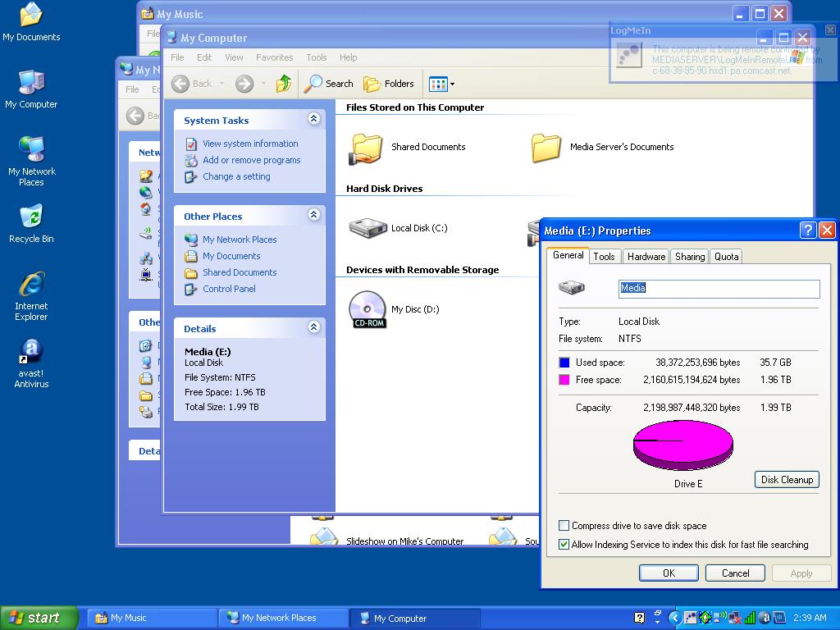Select the My Disc (D:) CD-ROM icon
Screen dimensions: 840x630
pyautogui.click(x=367, y=309)
